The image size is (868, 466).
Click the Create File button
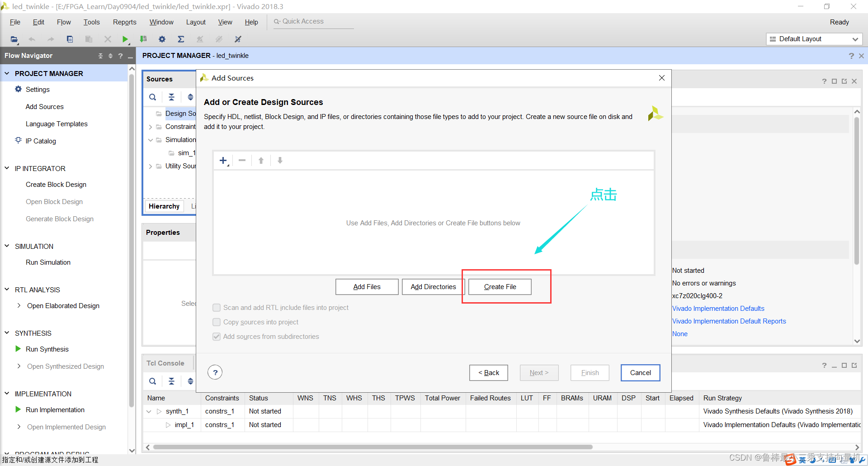pyautogui.click(x=500, y=287)
